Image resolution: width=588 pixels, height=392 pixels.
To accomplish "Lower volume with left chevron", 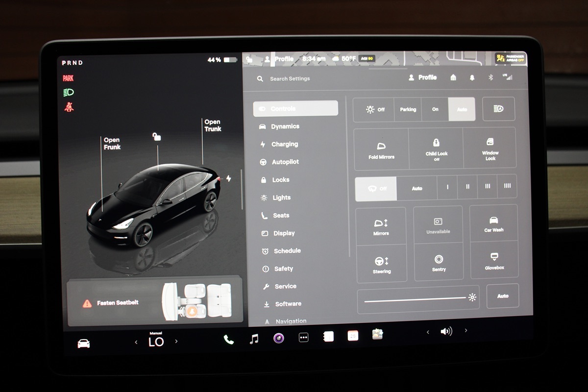I will coord(428,332).
